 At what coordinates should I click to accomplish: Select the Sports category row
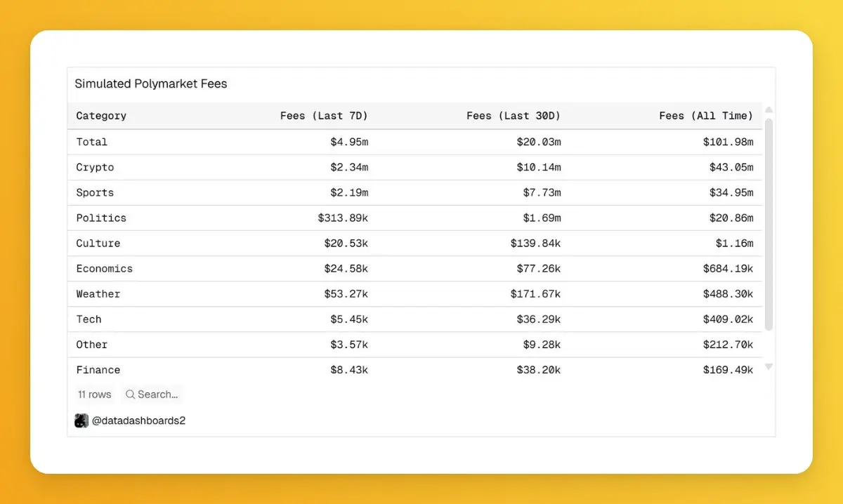[x=414, y=192]
